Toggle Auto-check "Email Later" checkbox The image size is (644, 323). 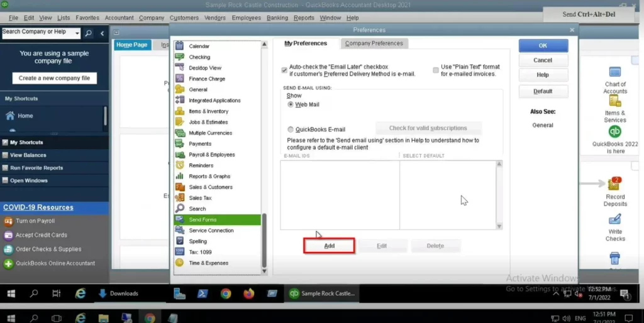coord(284,70)
